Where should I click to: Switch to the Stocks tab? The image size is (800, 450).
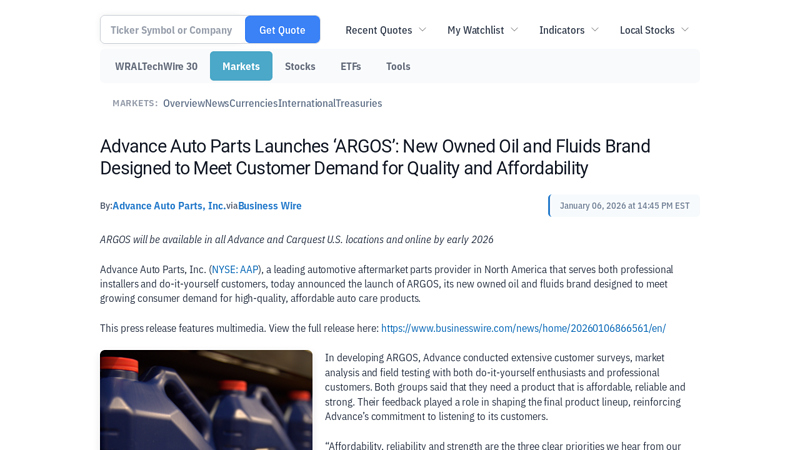300,66
